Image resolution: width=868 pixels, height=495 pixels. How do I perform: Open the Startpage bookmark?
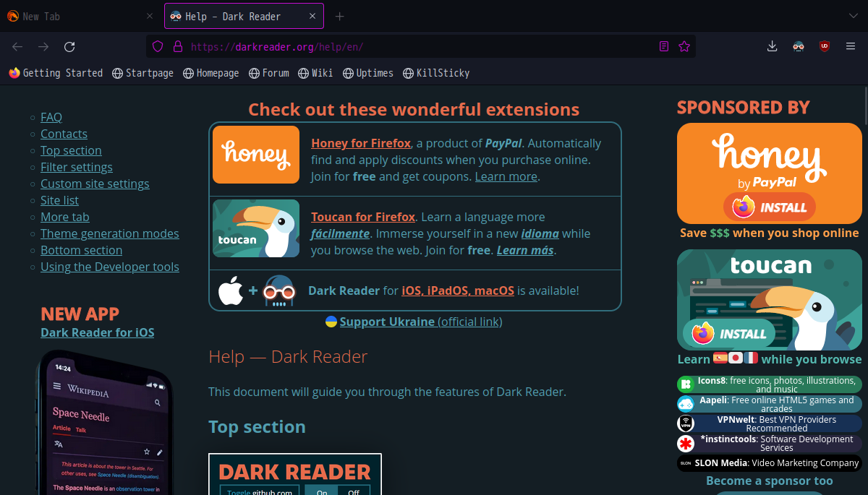tap(142, 73)
